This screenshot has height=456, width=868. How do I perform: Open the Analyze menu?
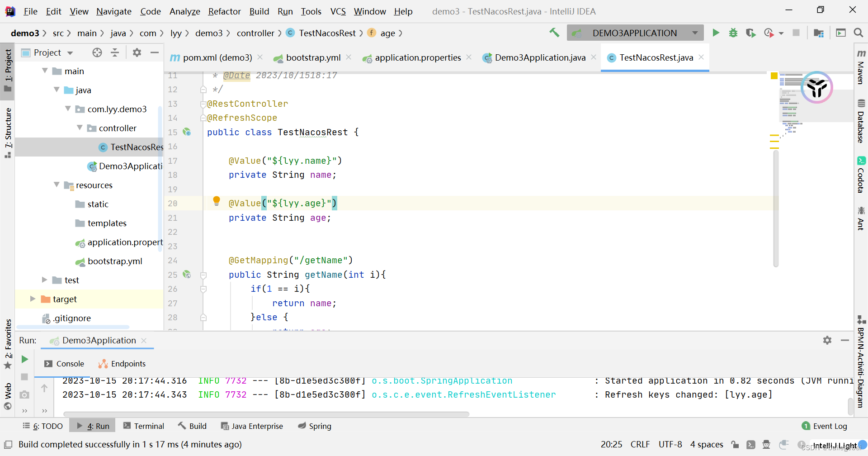tap(184, 11)
